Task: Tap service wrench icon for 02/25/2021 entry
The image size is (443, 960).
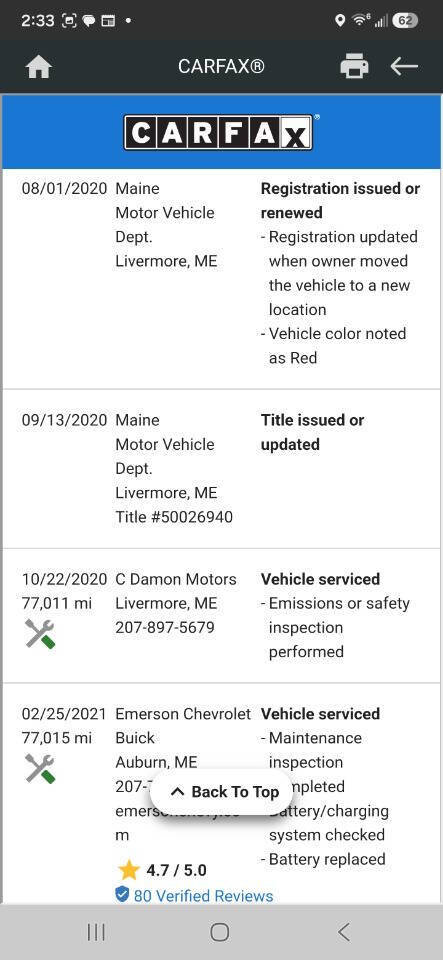Action: 40,768
